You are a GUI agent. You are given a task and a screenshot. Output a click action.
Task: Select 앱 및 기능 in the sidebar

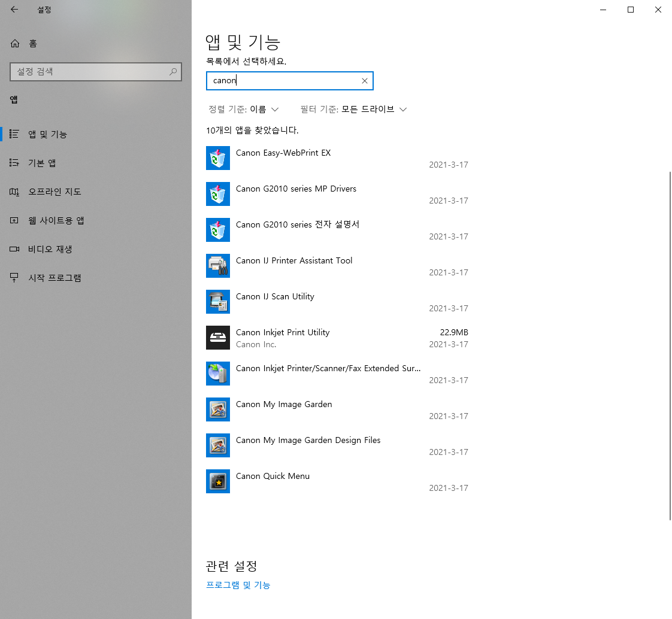click(x=96, y=134)
